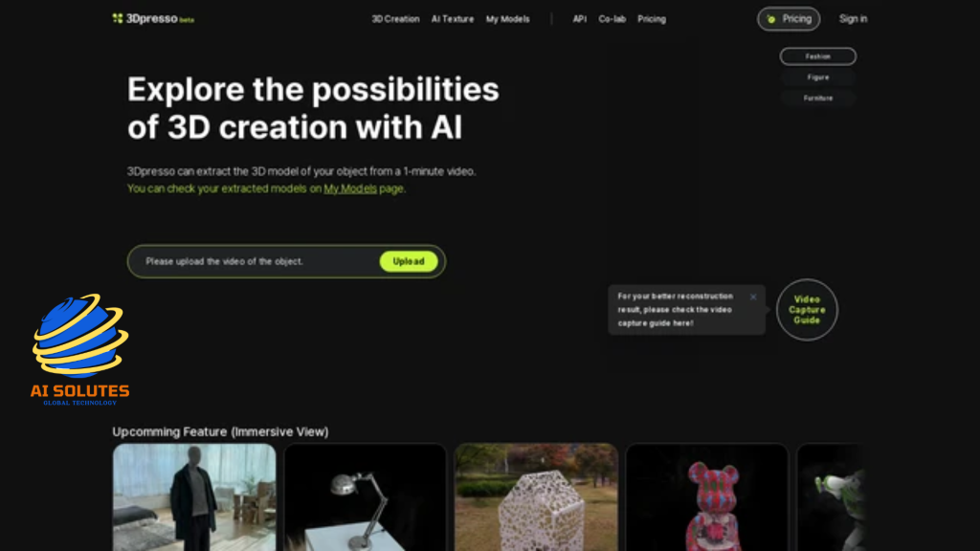The width and height of the screenshot is (980, 551).
Task: Open the red bear figure thumbnail
Action: point(707,497)
